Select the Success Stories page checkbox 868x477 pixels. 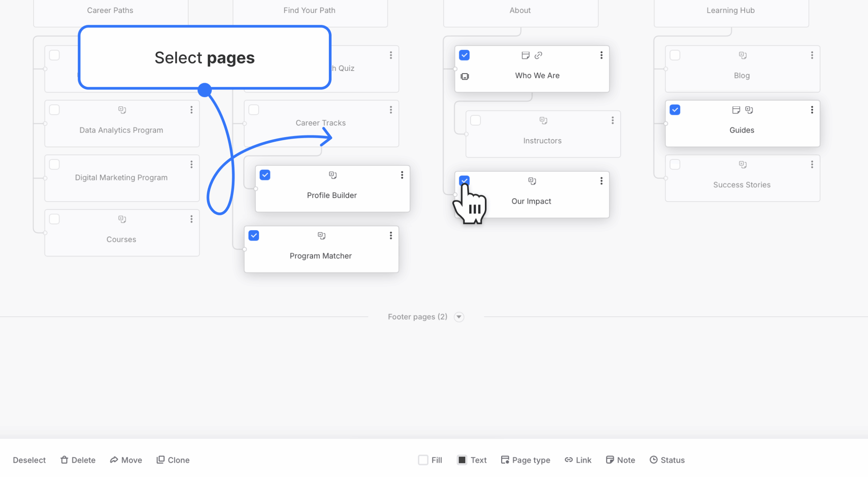tap(675, 164)
